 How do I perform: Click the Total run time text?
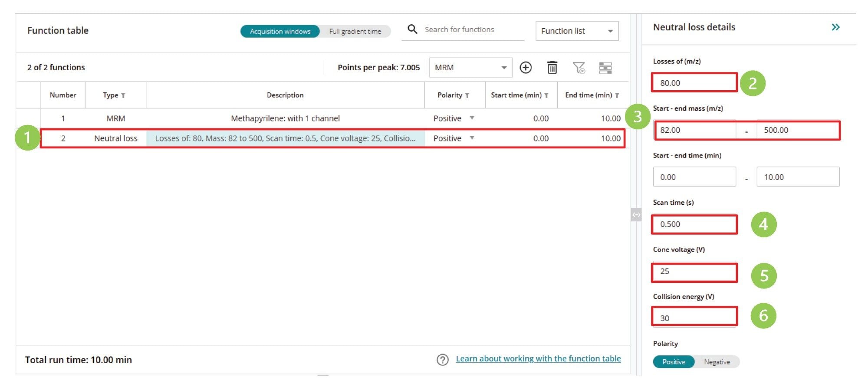(78, 360)
